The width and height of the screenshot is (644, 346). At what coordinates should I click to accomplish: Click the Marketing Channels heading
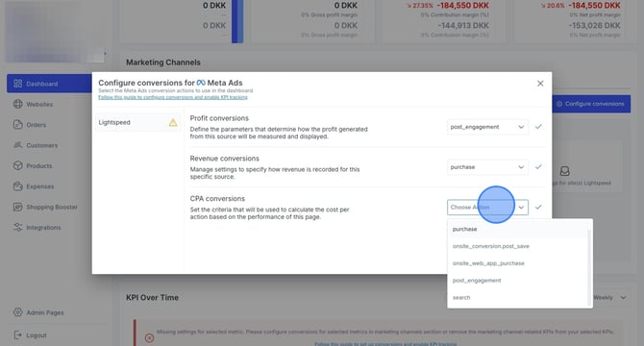(163, 62)
